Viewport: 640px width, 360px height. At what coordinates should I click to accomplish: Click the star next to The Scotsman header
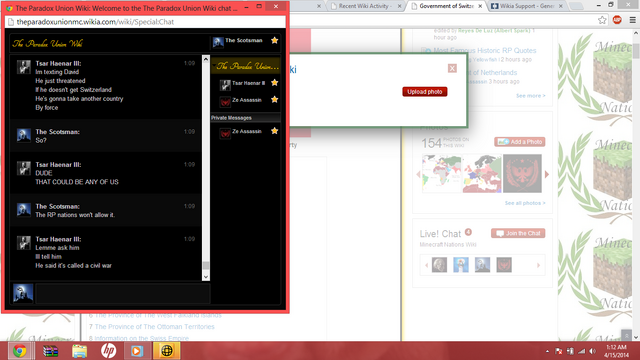coord(275,40)
